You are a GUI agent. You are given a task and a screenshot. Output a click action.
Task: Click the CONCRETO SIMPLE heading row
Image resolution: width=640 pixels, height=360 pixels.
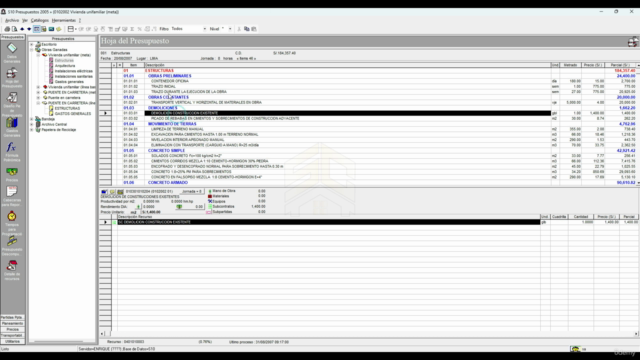tap(327, 151)
